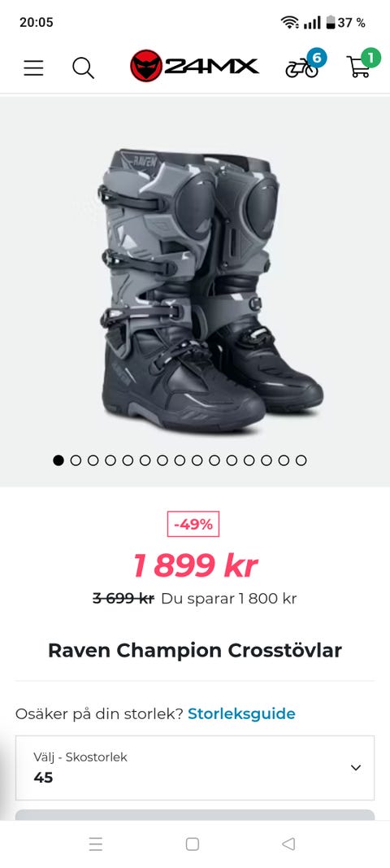Open the garage motorcycle icon

coord(305,65)
